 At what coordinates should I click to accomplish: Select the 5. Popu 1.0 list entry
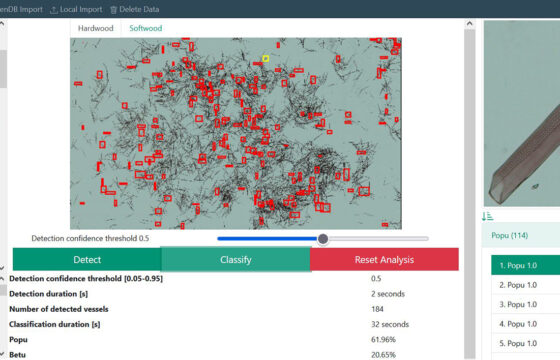(525, 343)
